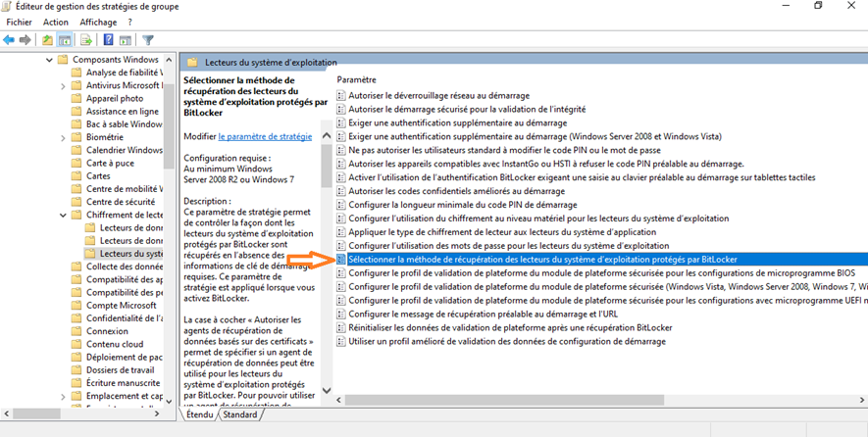The height and width of the screenshot is (437, 868).
Task: Click the tree pane vertical scrollbar thumb
Action: click(x=170, y=127)
